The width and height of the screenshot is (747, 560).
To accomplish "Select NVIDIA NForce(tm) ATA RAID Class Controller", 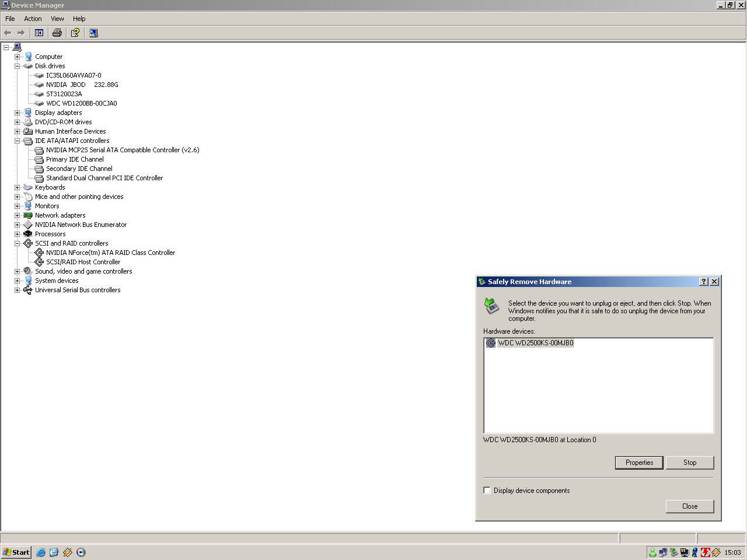I will pyautogui.click(x=111, y=253).
